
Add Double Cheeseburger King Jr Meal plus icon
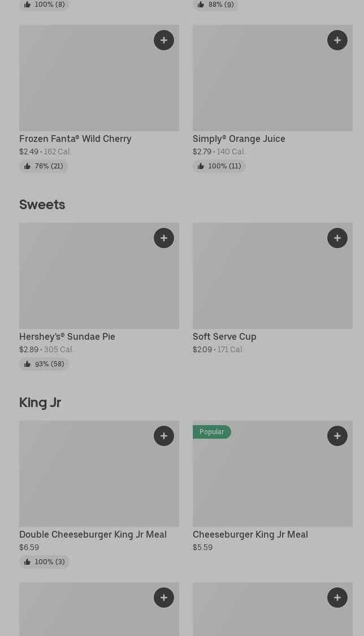(164, 436)
